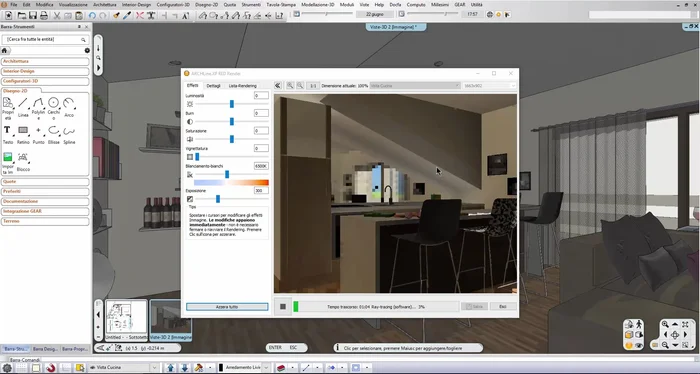Screen dimensions: 700x374
Task: Expand the Quote toolbar section
Action: tap(45, 182)
